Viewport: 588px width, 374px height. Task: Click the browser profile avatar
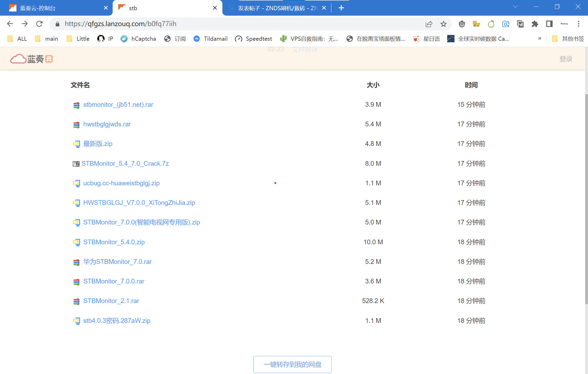tap(564, 24)
